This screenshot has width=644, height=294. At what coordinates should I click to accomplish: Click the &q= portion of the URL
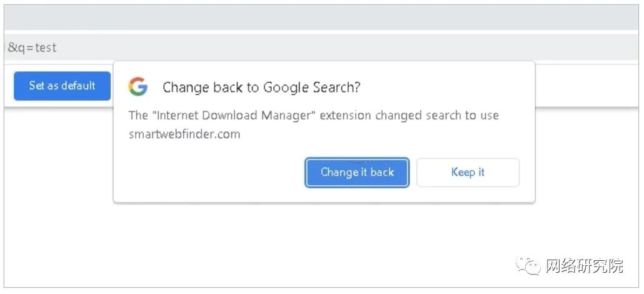[x=21, y=48]
